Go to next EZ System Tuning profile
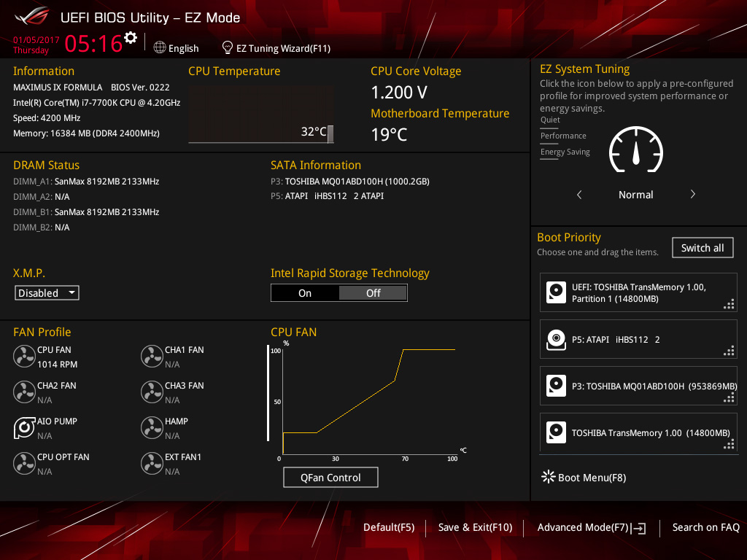The height and width of the screenshot is (560, 747). 693,194
